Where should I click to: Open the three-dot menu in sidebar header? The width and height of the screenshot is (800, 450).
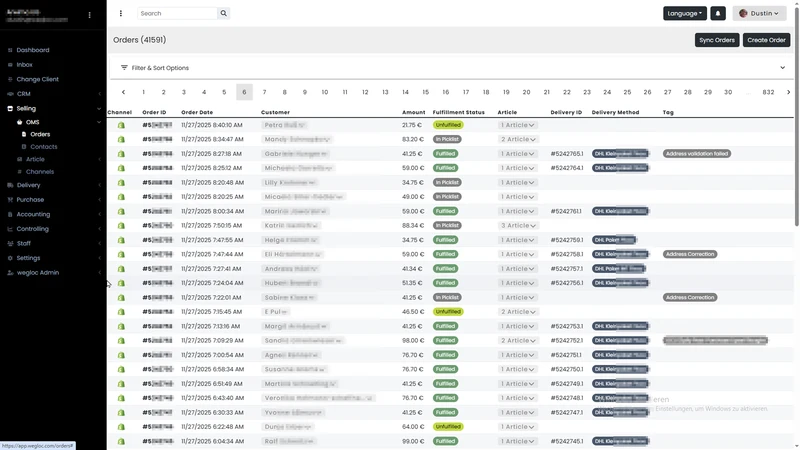coord(89,15)
